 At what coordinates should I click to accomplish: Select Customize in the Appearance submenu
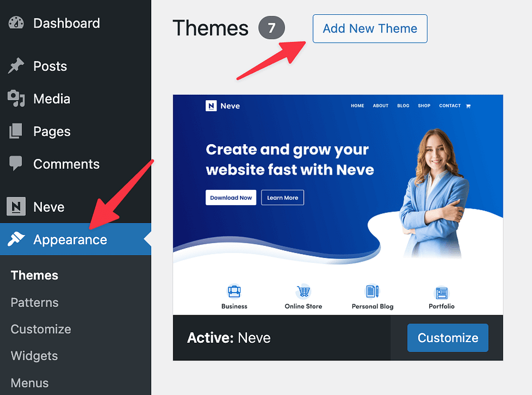(41, 329)
